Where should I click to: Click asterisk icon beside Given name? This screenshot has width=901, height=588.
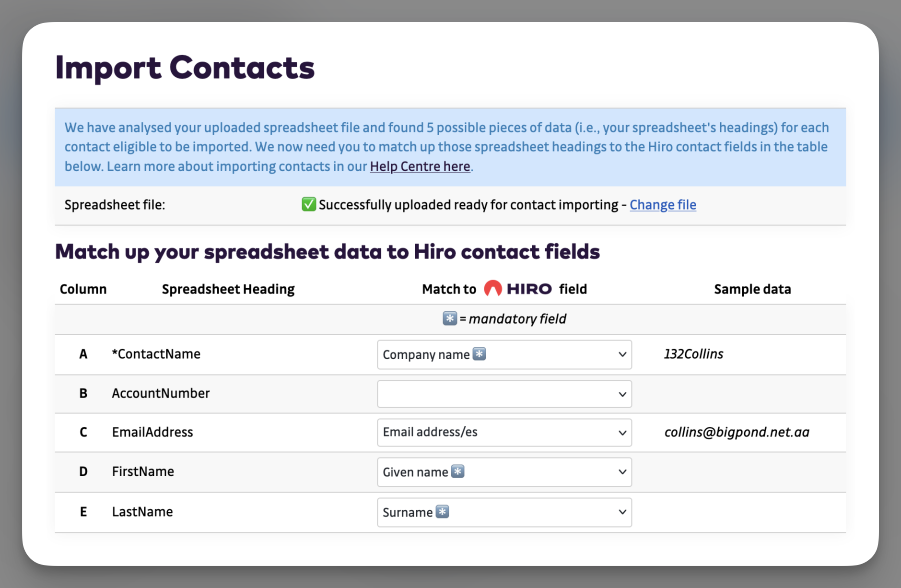(458, 471)
